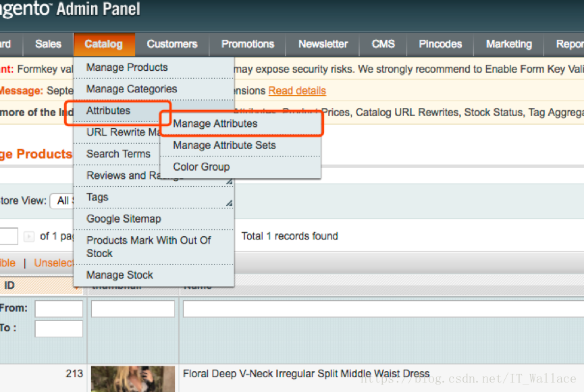This screenshot has width=584, height=392.
Task: Select URL Rewrite Management entry
Action: coord(117,132)
